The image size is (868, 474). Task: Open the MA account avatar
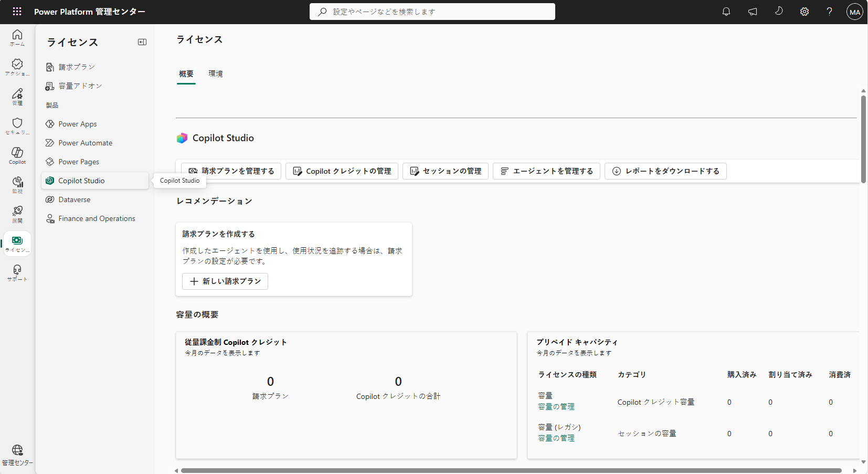point(855,12)
